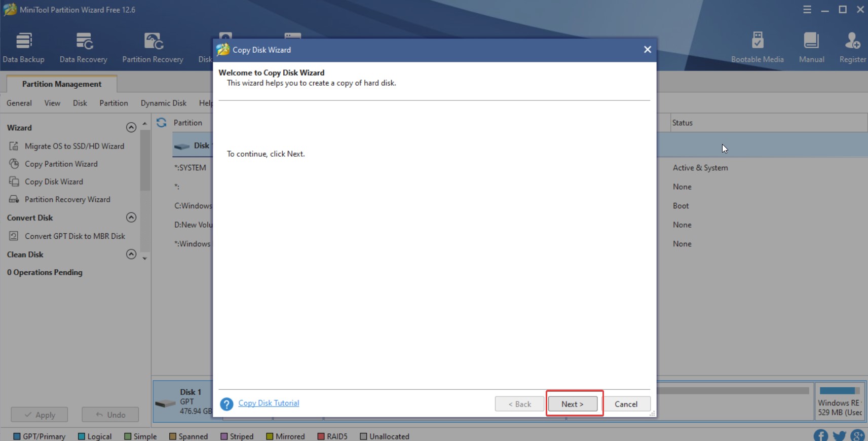Open Partition Recovery tool
Image resolution: width=868 pixels, height=441 pixels.
[x=153, y=48]
